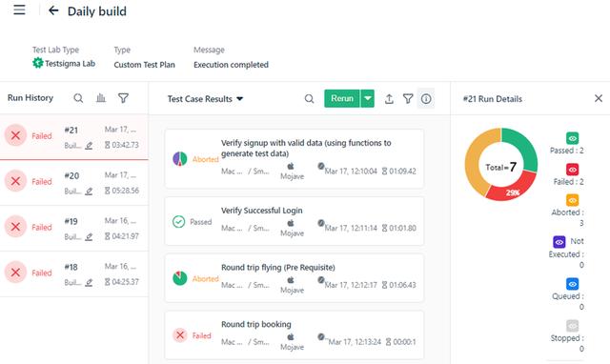Toggle the run details info icon
This screenshot has width=610, height=364.
click(x=426, y=99)
